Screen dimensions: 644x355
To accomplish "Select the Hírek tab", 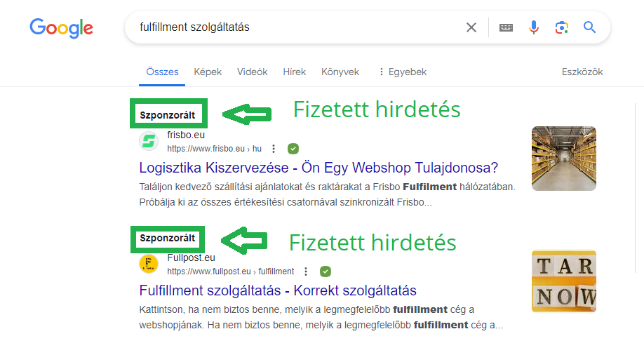I will (x=295, y=72).
